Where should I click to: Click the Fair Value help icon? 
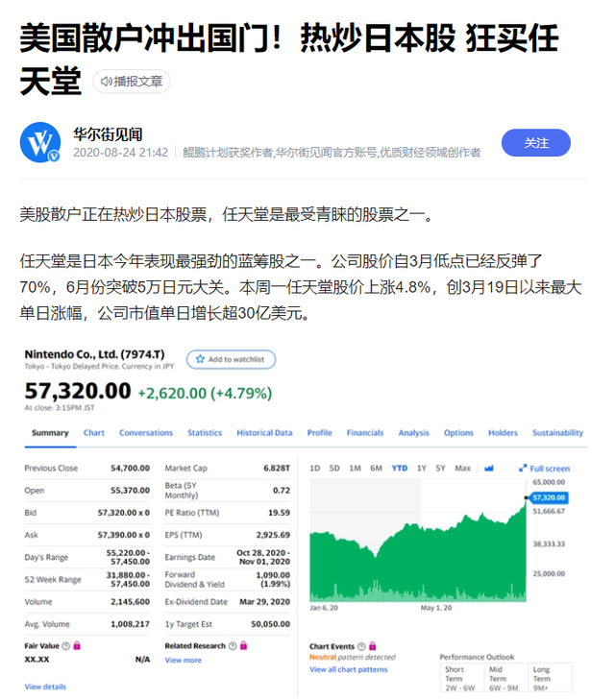click(65, 645)
